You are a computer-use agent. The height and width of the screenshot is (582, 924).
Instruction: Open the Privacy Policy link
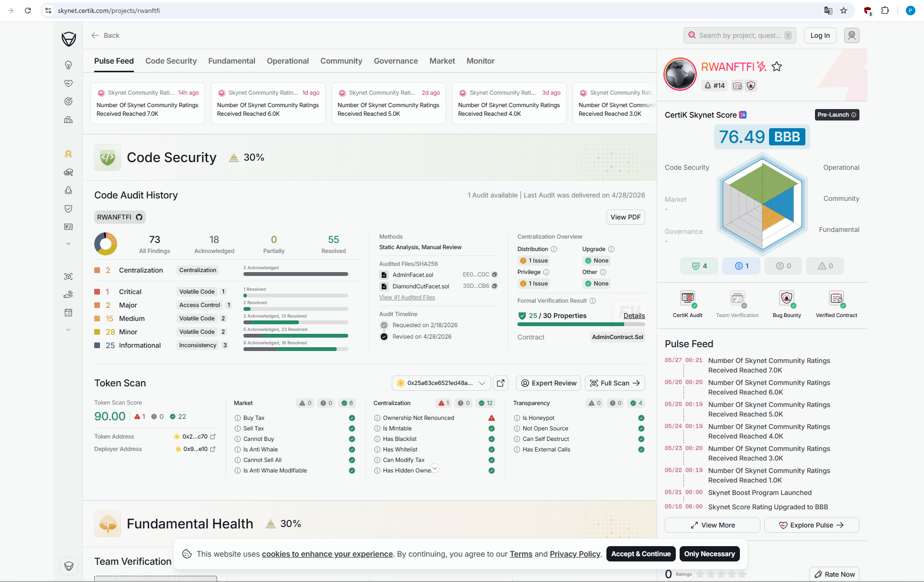pyautogui.click(x=575, y=554)
